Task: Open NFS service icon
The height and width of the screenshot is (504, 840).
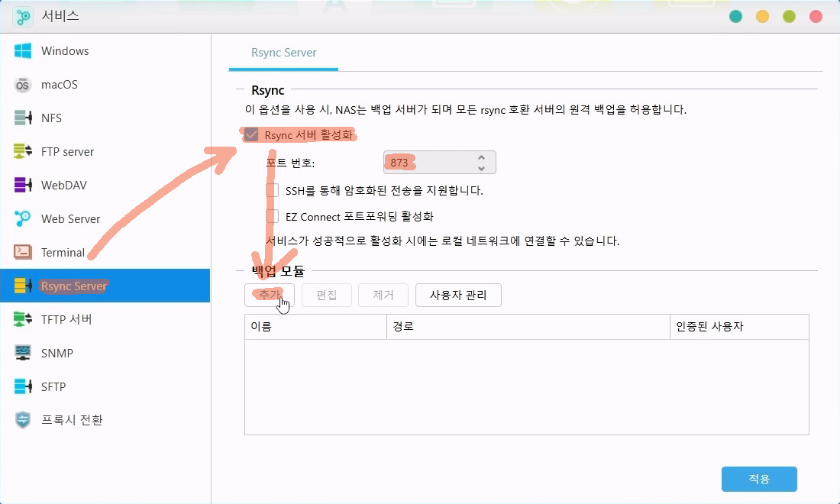Action: click(23, 118)
